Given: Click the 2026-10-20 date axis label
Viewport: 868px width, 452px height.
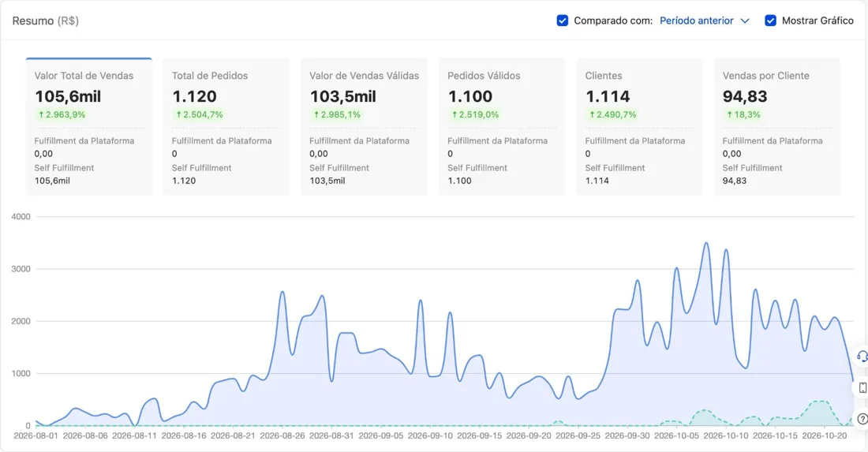Looking at the screenshot, I should (x=825, y=436).
